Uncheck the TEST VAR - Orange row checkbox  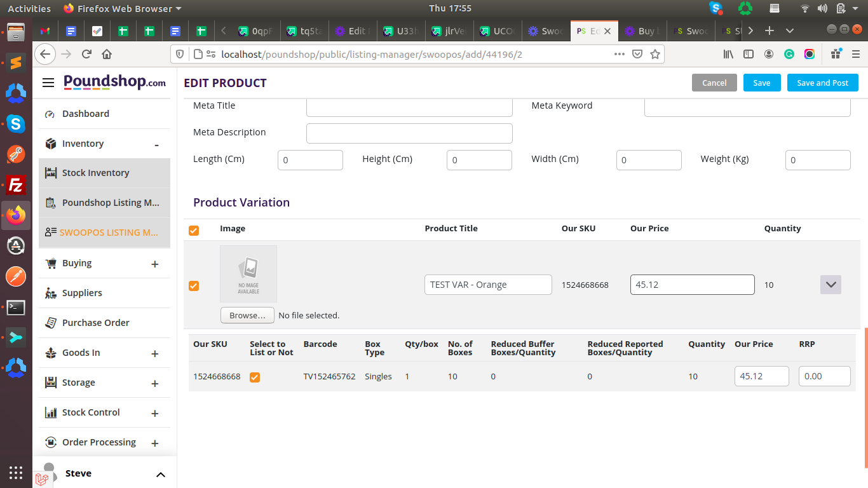tap(194, 286)
